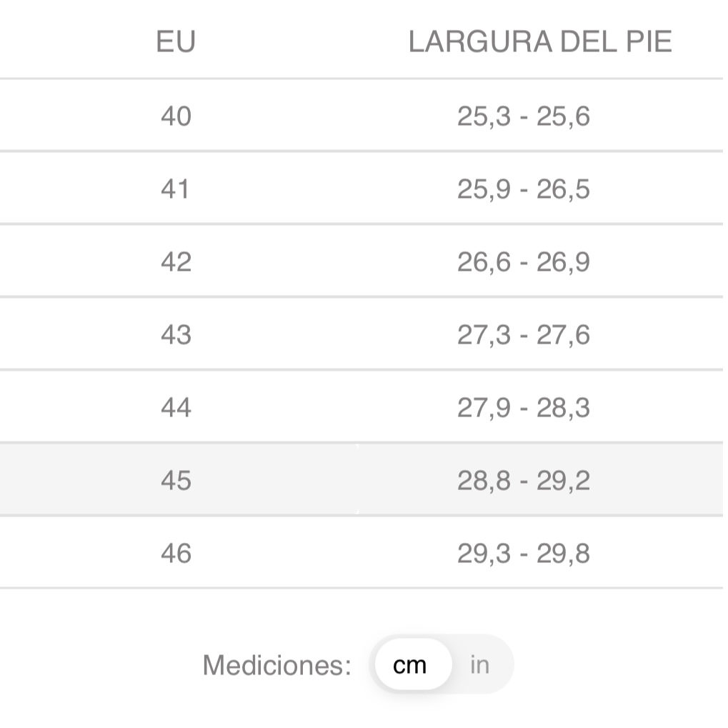Image resolution: width=728 pixels, height=728 pixels.
Task: Select EU size 40 in the table
Action: pos(176,116)
